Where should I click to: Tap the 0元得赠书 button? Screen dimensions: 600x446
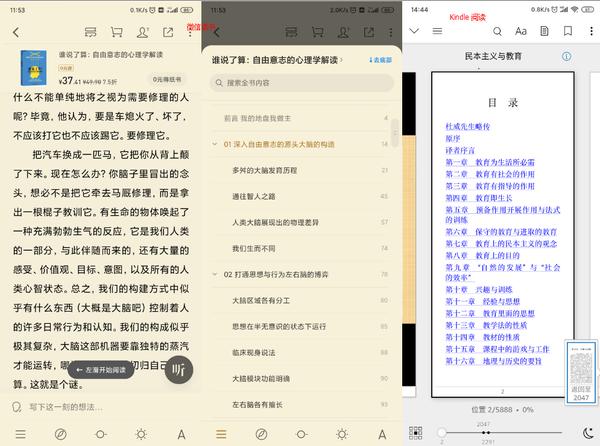[x=167, y=79]
